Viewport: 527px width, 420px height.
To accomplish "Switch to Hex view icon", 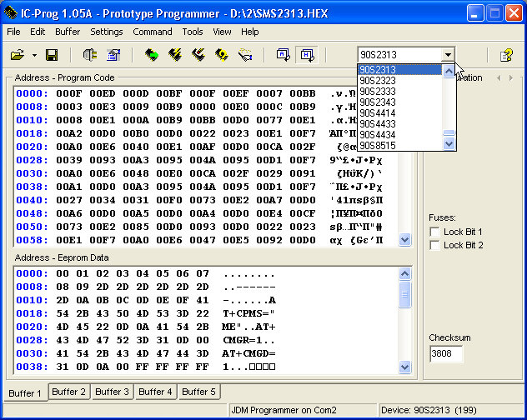I will pos(307,55).
